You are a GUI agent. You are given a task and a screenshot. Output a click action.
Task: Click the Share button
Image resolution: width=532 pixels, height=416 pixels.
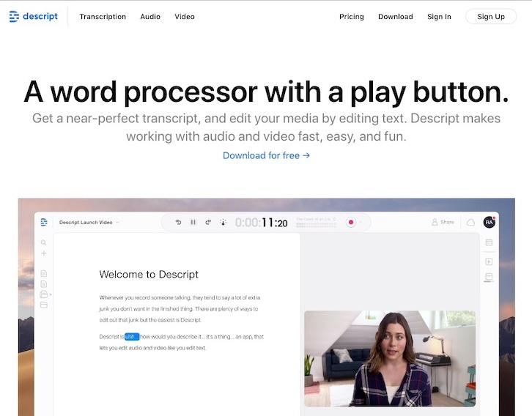click(x=443, y=222)
